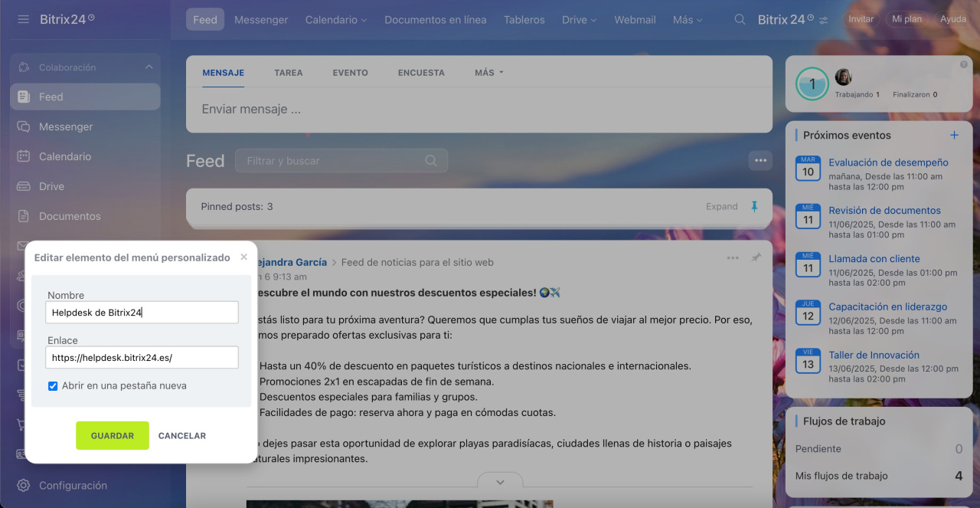Open Llamada con cliente event
980x508 pixels.
(874, 259)
